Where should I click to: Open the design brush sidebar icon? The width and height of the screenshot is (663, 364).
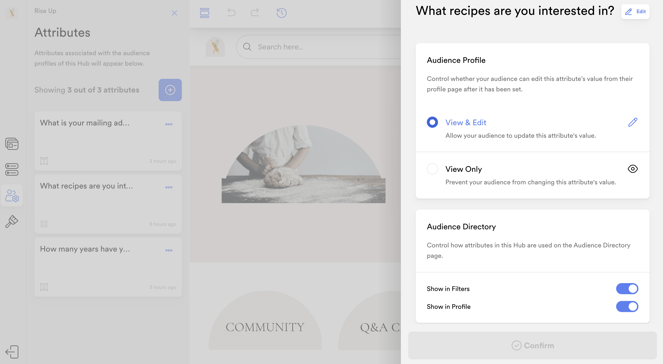(x=12, y=221)
